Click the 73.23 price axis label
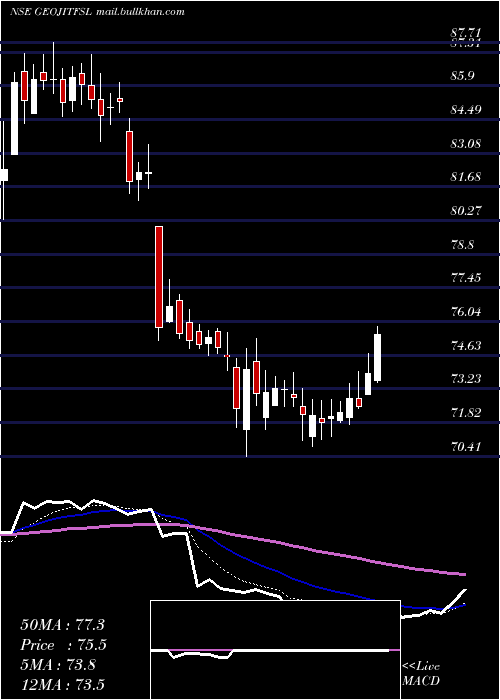Viewport: 500px width, 700px height. [466, 379]
